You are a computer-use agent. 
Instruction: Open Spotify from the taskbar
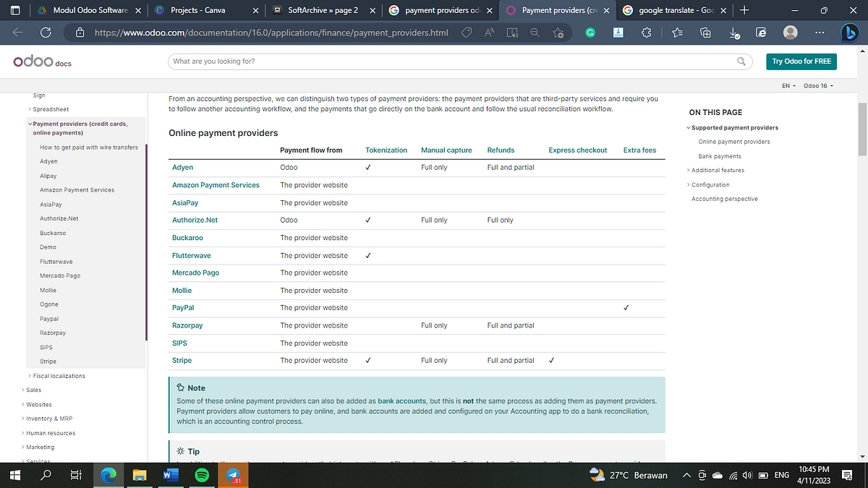point(201,475)
